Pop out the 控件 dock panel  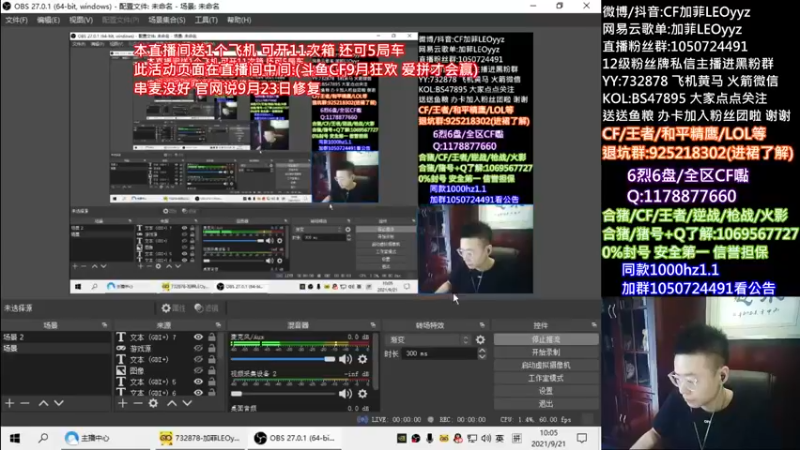pyautogui.click(x=594, y=325)
